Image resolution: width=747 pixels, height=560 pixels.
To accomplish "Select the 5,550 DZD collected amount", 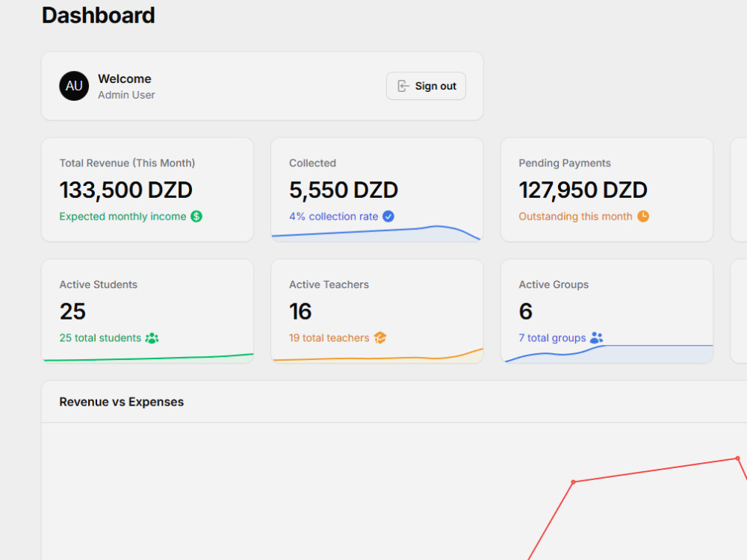I will point(344,190).
